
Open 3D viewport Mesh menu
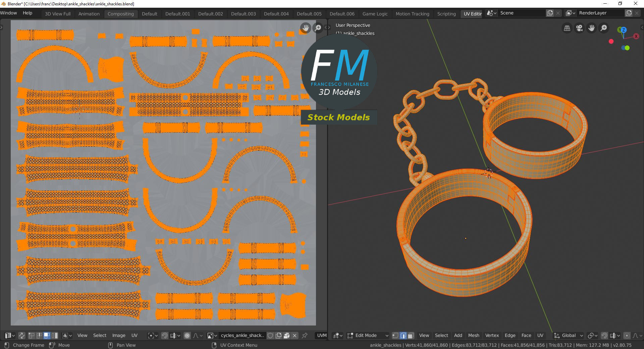tap(474, 335)
